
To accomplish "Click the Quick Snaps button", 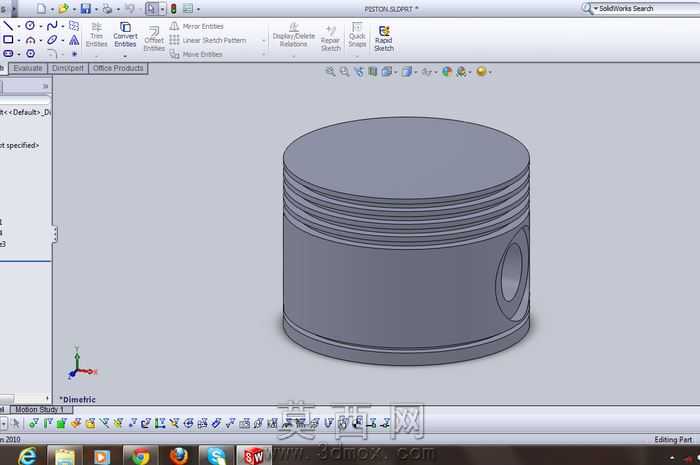I will [x=357, y=35].
